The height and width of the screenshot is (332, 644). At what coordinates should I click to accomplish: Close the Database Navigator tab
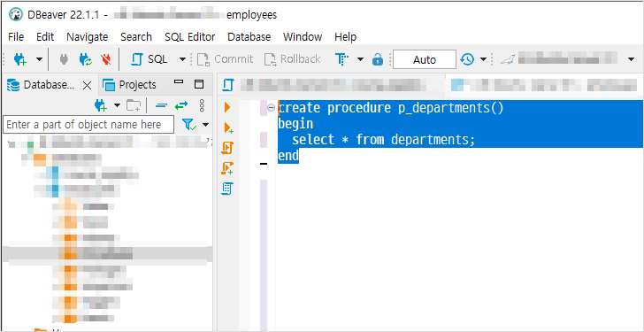point(87,86)
